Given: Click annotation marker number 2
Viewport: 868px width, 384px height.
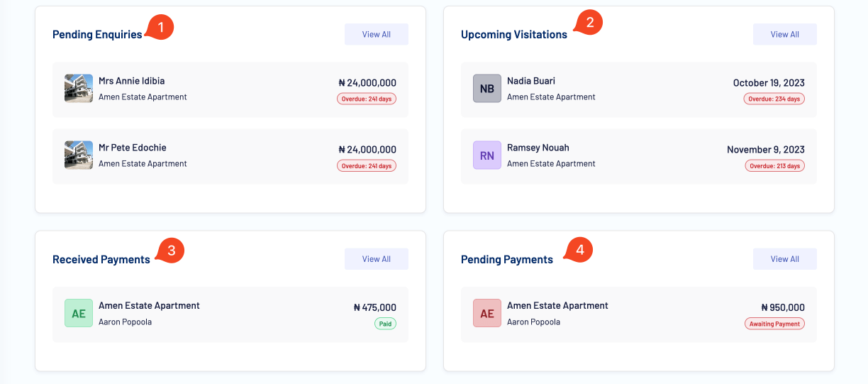Looking at the screenshot, I should pos(589,23).
